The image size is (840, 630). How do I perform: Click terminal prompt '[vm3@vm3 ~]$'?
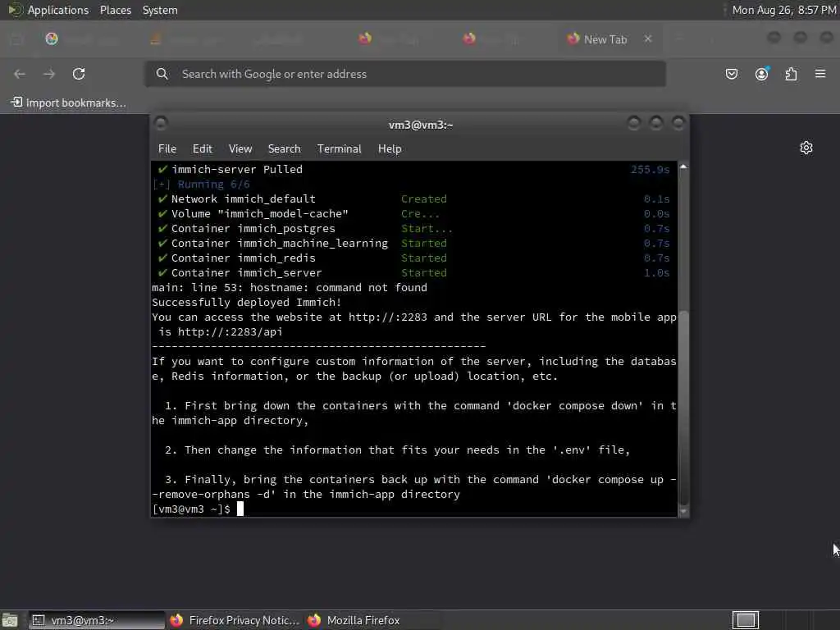(x=191, y=509)
